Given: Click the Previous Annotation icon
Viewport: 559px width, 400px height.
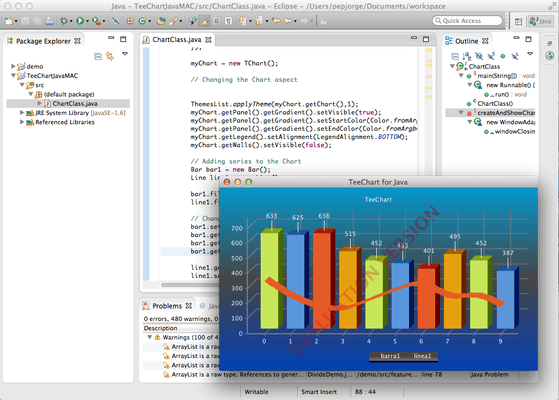Looking at the screenshot, I should point(258,21).
